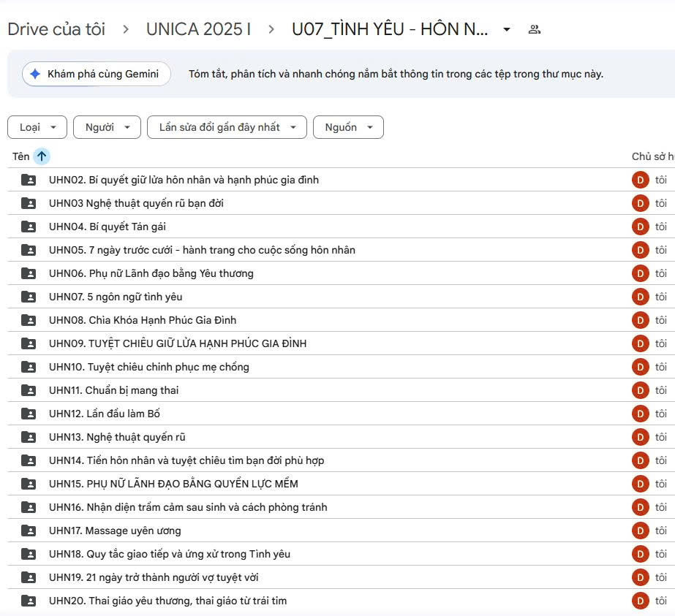The height and width of the screenshot is (616, 675).
Task: Open the Loại filter dropdown
Action: 37,127
